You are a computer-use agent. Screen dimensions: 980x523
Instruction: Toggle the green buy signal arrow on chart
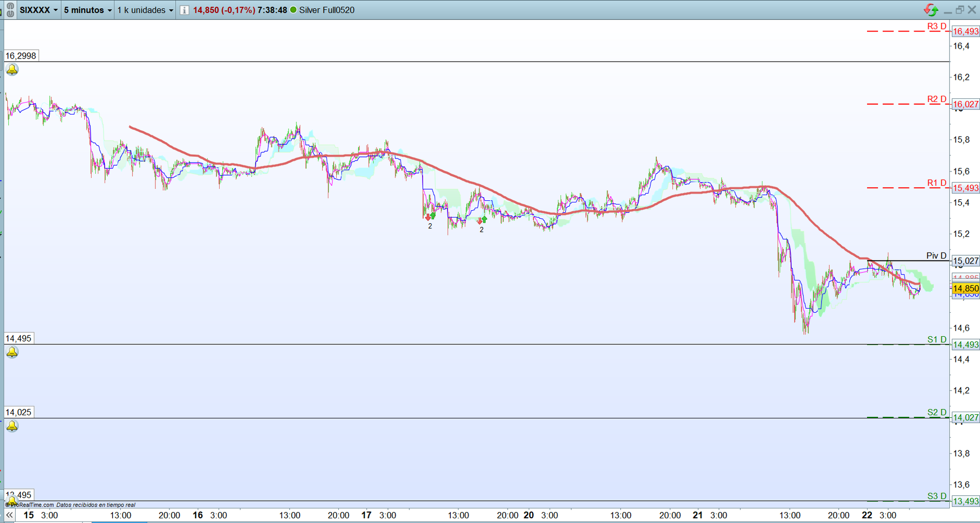coord(432,216)
